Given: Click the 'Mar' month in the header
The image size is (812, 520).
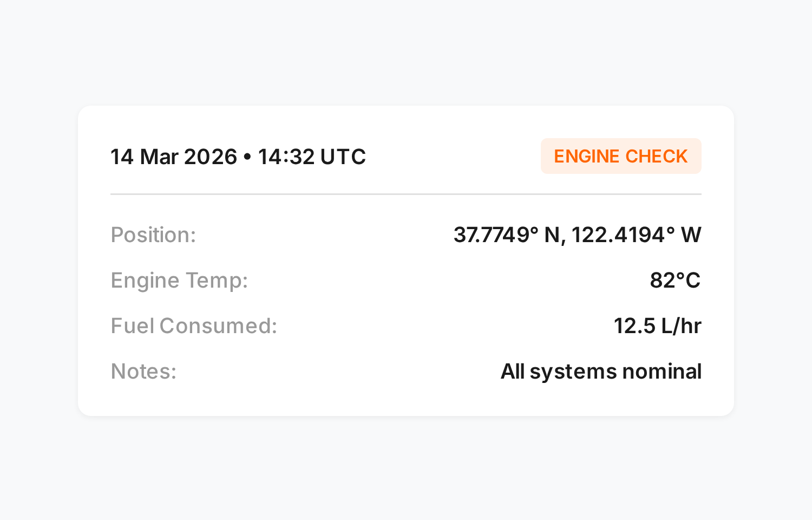Looking at the screenshot, I should (159, 157).
